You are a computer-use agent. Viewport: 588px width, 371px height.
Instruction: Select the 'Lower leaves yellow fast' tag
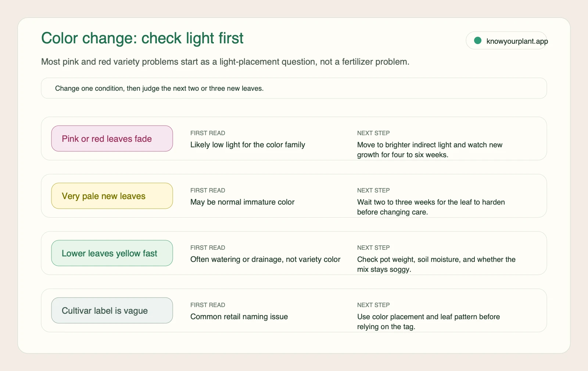coord(112,253)
